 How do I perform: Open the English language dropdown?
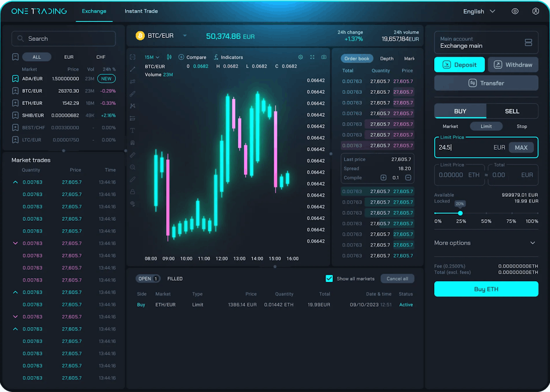[478, 11]
